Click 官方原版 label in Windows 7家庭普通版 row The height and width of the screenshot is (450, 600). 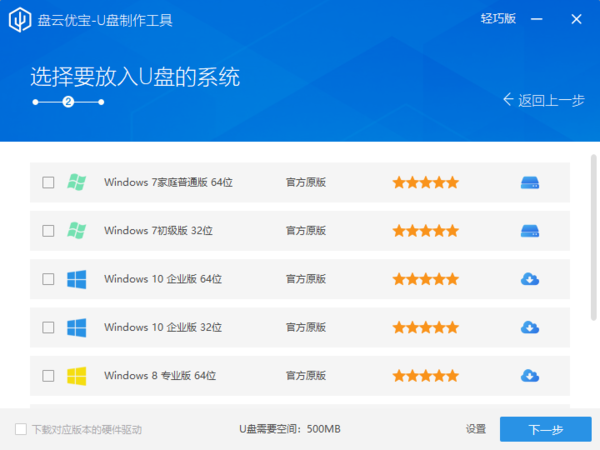tap(306, 182)
